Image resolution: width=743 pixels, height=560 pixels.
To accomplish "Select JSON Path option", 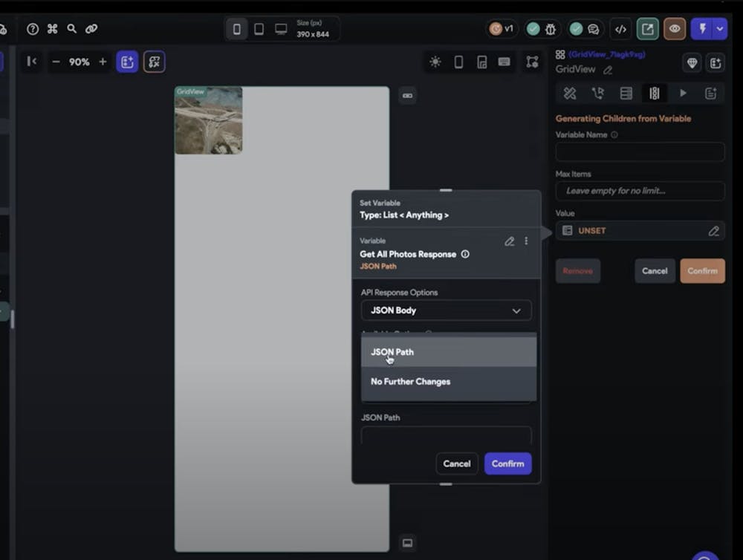I will 449,352.
